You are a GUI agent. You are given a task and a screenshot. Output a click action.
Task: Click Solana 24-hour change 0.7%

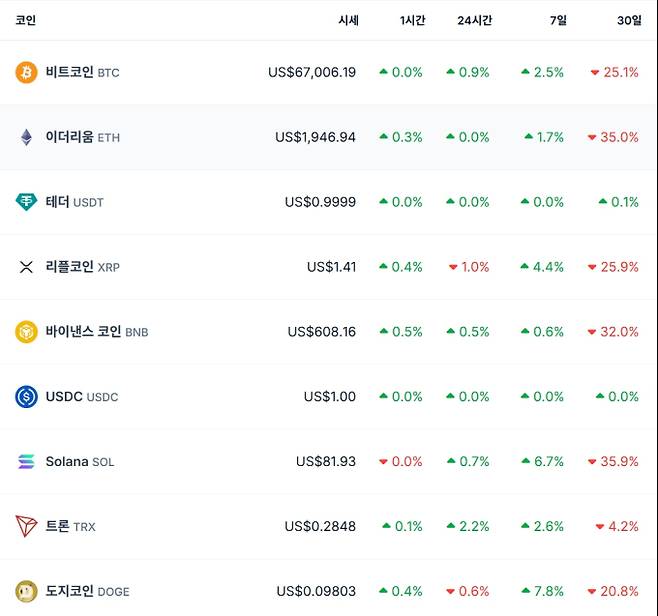[x=468, y=462]
